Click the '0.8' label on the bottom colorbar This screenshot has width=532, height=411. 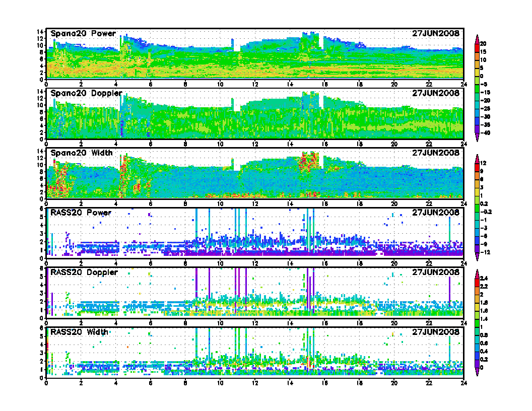tap(484, 335)
